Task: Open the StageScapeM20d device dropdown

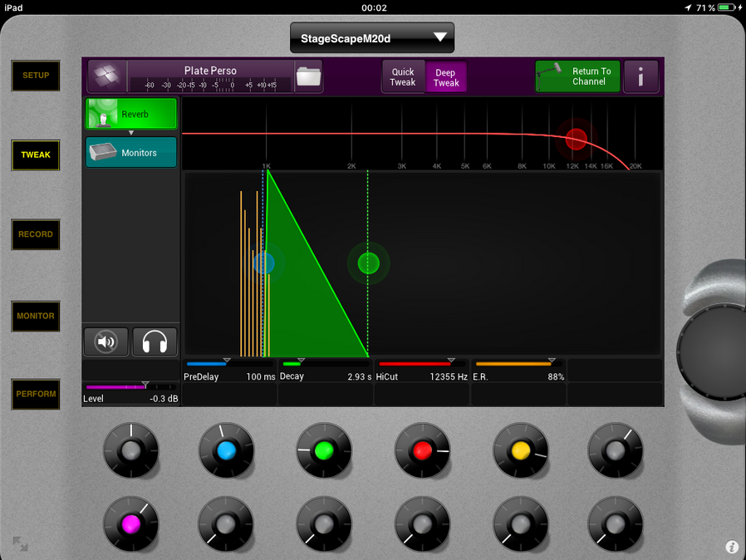Action: (x=371, y=38)
